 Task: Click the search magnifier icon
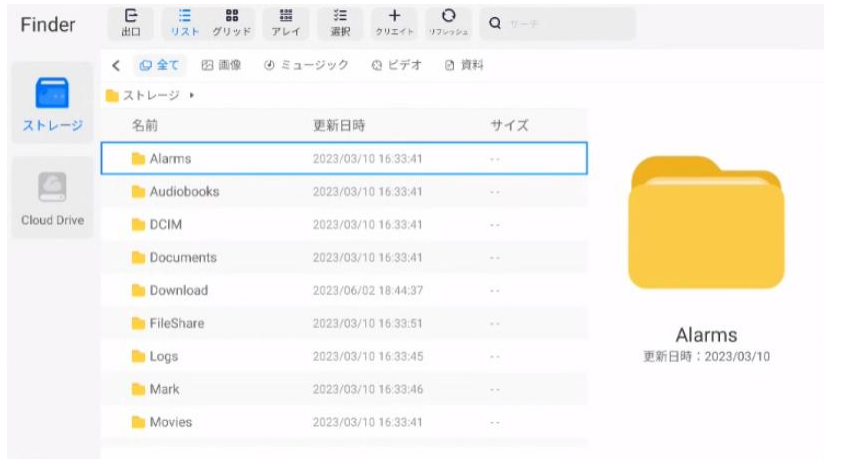[494, 23]
